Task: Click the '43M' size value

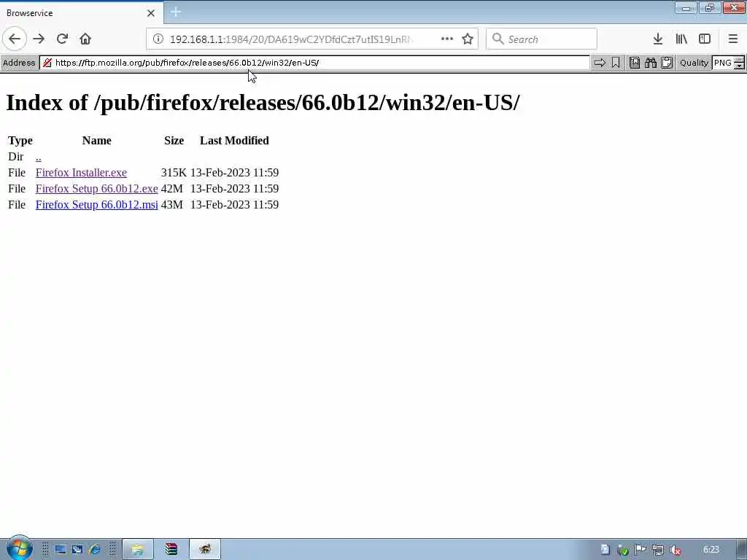Action: 172,205
